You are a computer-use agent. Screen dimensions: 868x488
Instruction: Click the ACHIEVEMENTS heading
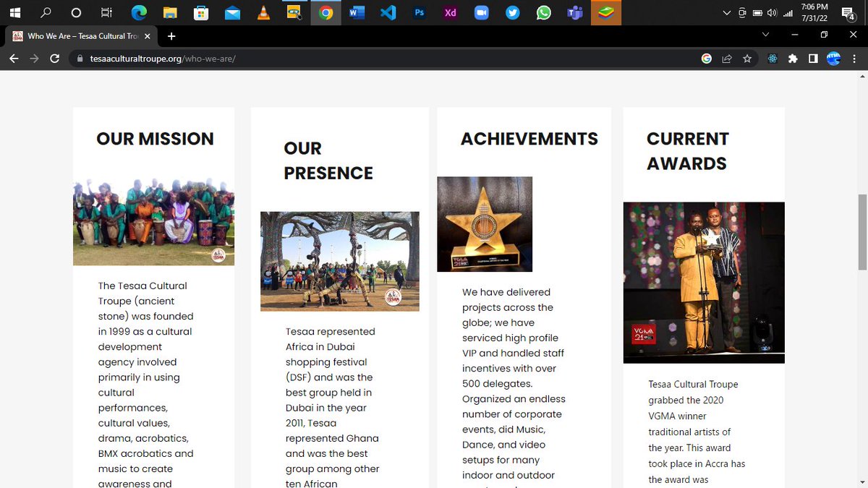529,139
